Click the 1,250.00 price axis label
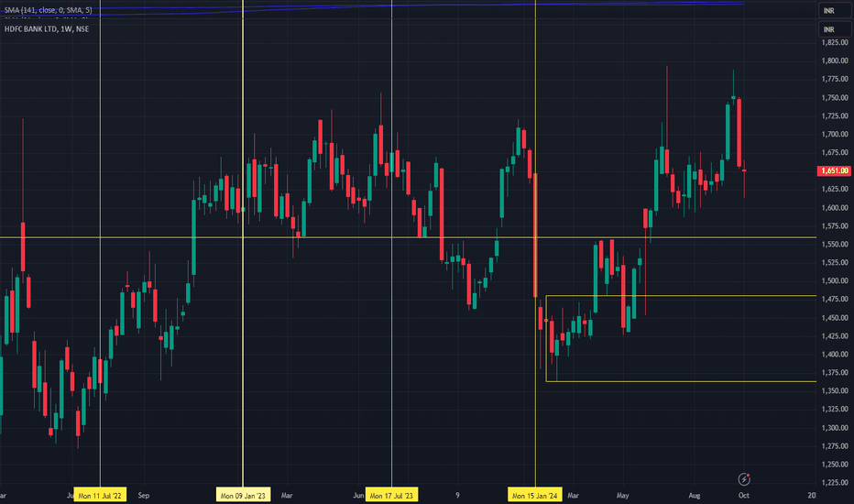The image size is (854, 504). (x=835, y=465)
